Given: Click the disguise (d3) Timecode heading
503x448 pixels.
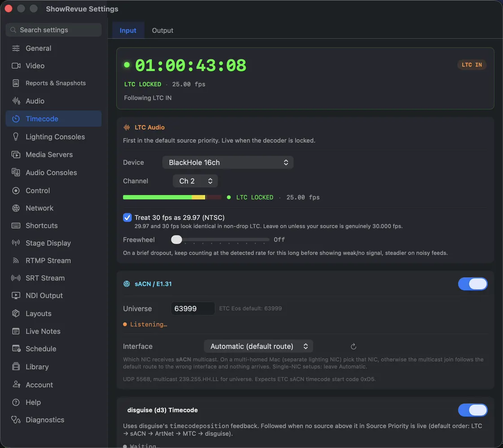Looking at the screenshot, I should click(162, 410).
